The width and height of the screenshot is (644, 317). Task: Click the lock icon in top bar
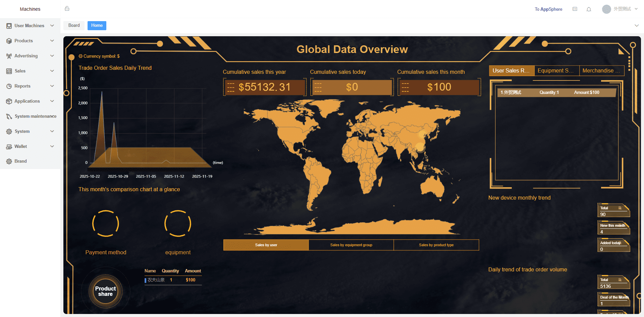click(x=67, y=9)
